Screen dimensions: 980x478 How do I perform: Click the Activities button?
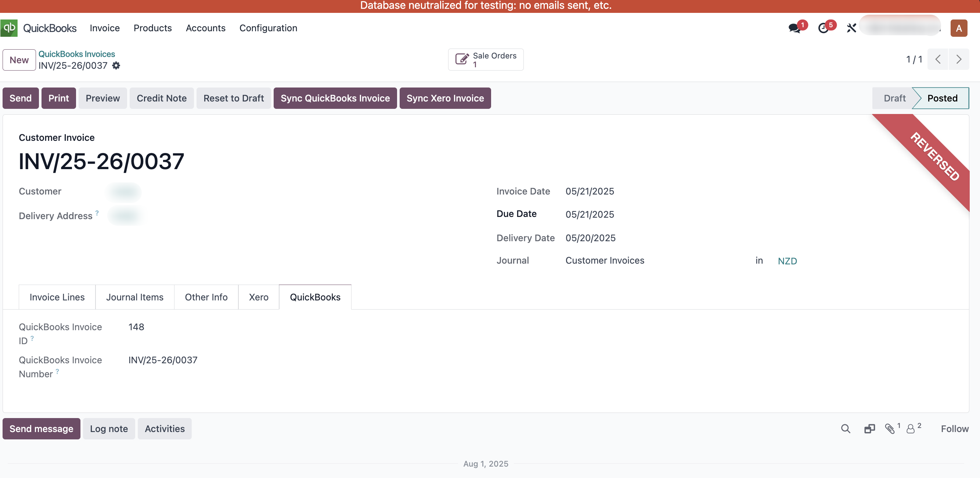pyautogui.click(x=165, y=429)
